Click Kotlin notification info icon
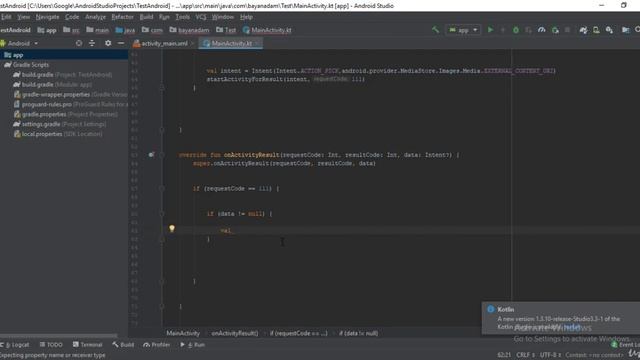This screenshot has width=640, height=360. [491, 309]
